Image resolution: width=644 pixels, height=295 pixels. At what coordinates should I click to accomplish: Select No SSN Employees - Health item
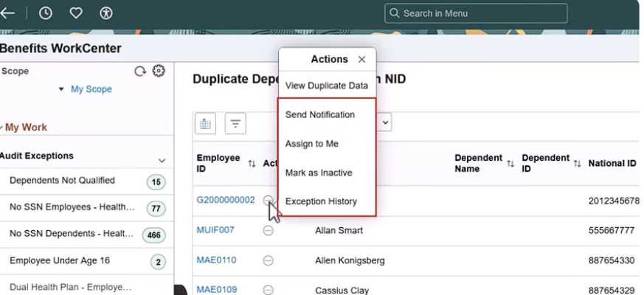(x=72, y=207)
